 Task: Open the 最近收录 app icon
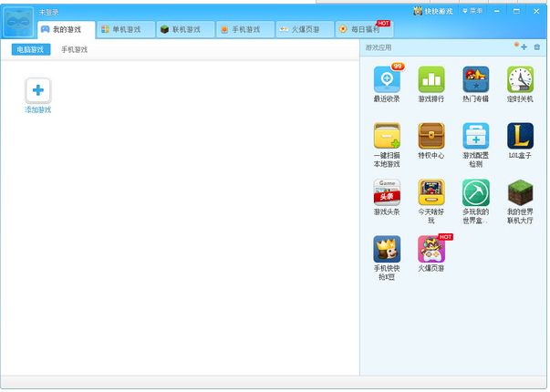tap(387, 80)
